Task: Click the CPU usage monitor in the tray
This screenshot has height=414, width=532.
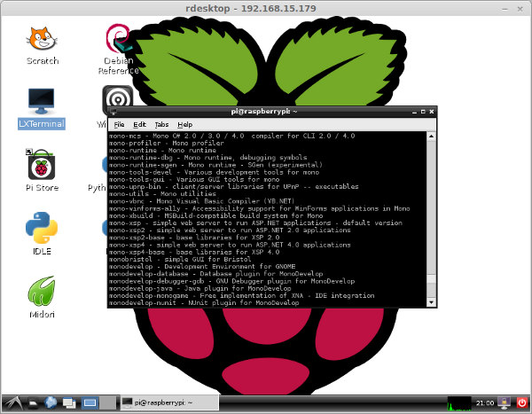Action: tap(459, 403)
